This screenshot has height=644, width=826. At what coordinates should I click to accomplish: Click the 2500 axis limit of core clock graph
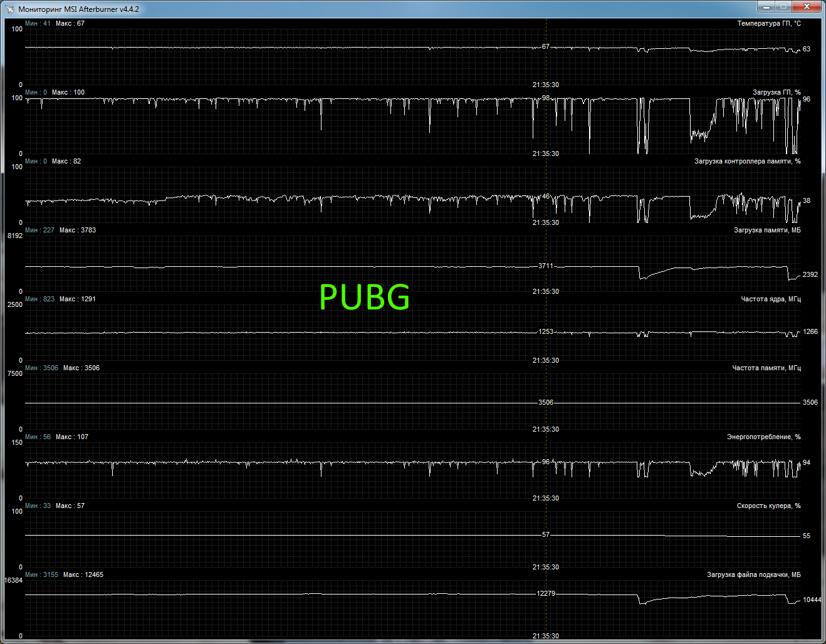click(15, 305)
